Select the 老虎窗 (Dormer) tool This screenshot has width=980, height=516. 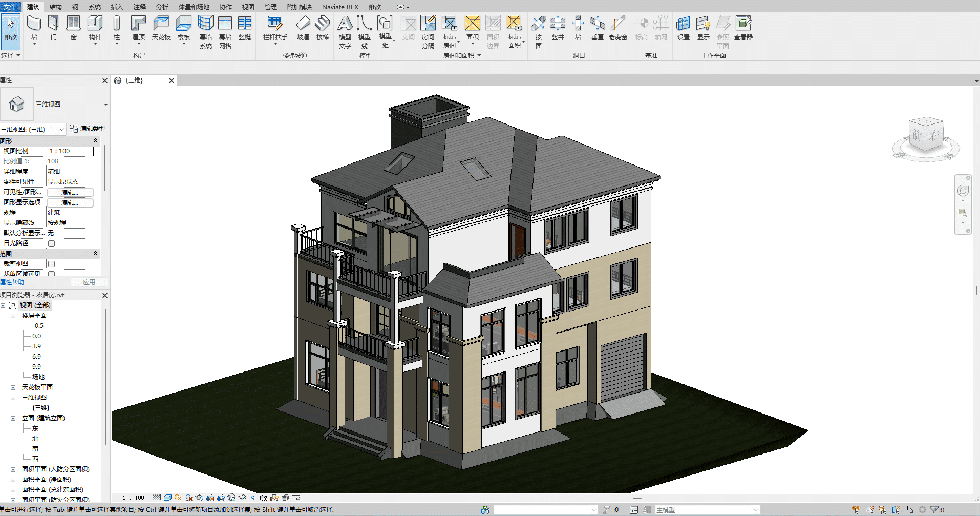pyautogui.click(x=618, y=28)
